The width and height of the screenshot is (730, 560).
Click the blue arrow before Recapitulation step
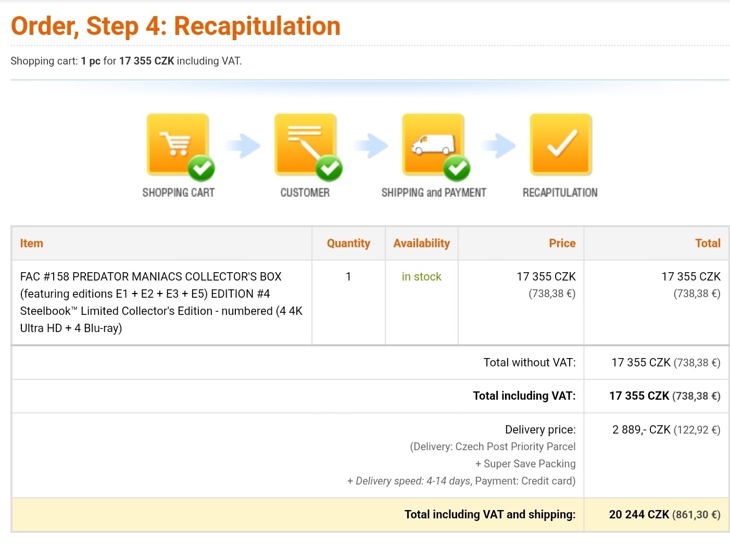(x=498, y=146)
